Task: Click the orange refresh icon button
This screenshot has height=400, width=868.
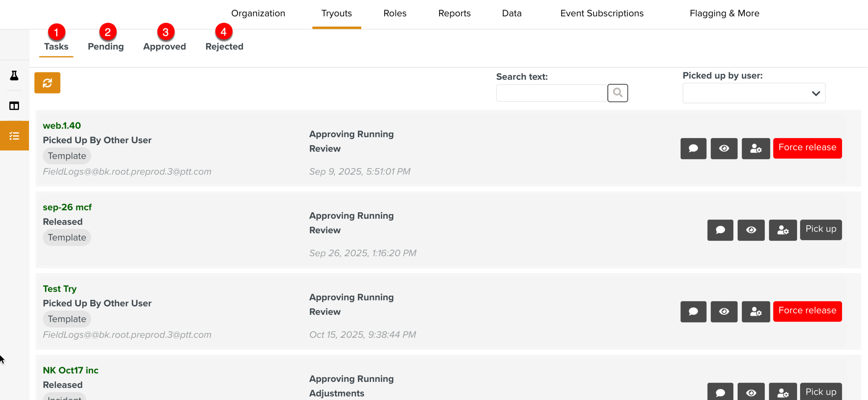Action: click(47, 83)
